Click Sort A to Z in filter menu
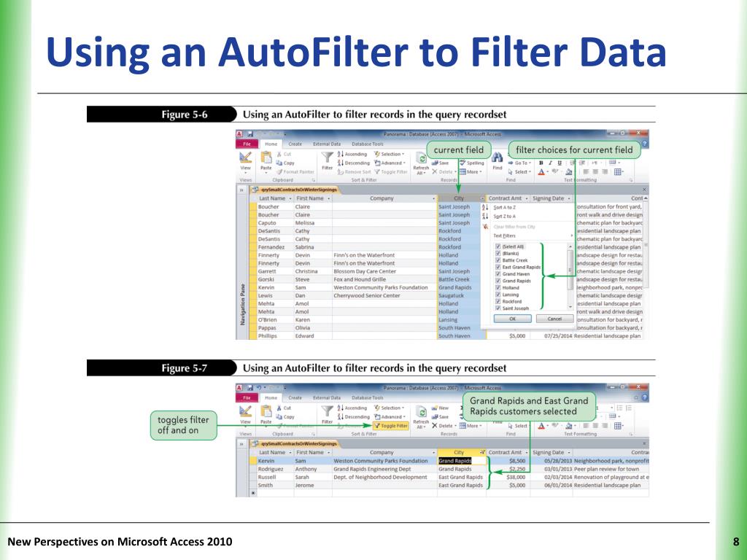This screenshot has width=747, height=560. pos(504,208)
